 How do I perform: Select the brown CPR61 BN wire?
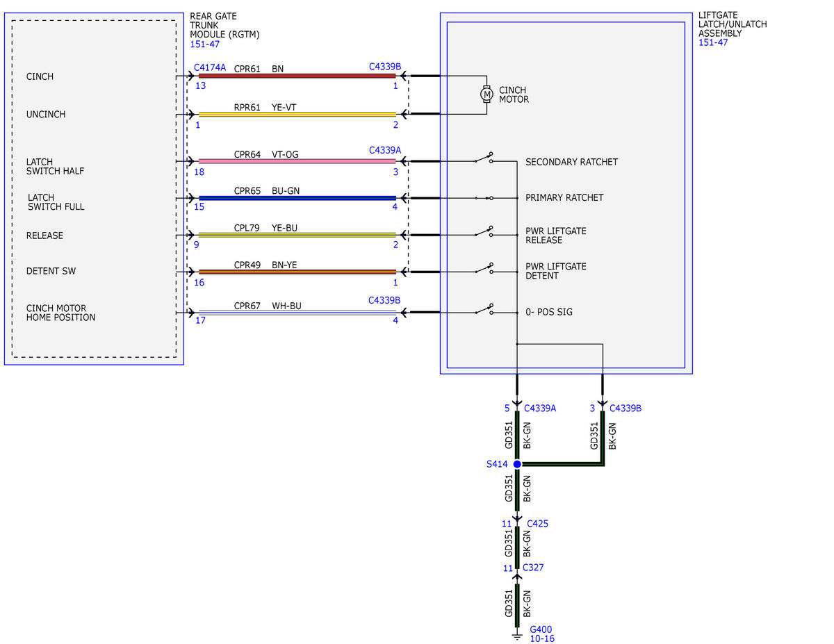297,76
